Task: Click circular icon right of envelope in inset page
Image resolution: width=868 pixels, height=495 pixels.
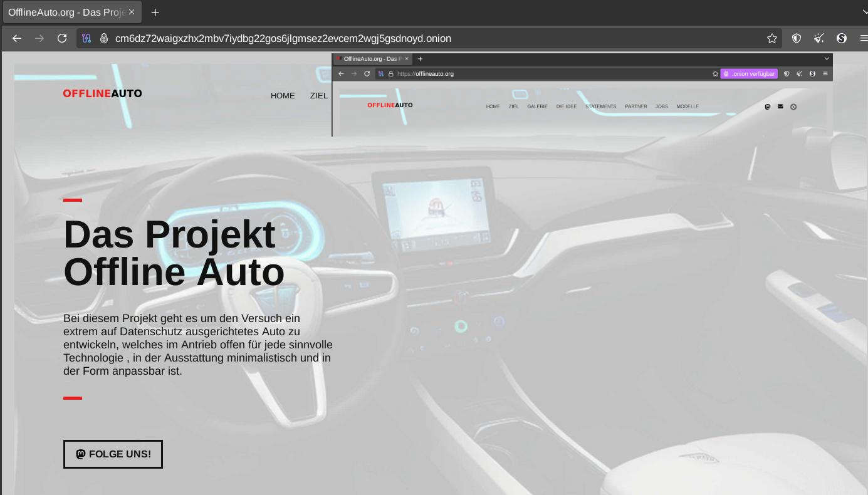Action: pyautogui.click(x=793, y=107)
